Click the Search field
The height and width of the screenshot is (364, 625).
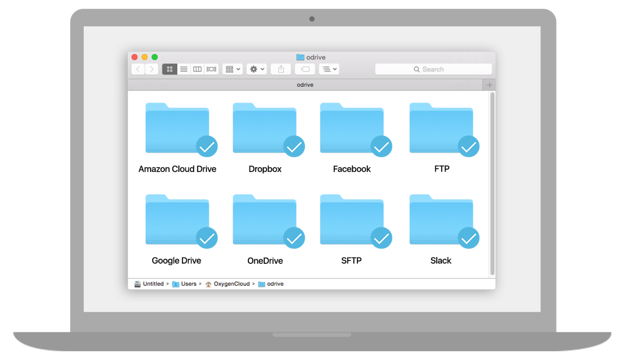(433, 69)
